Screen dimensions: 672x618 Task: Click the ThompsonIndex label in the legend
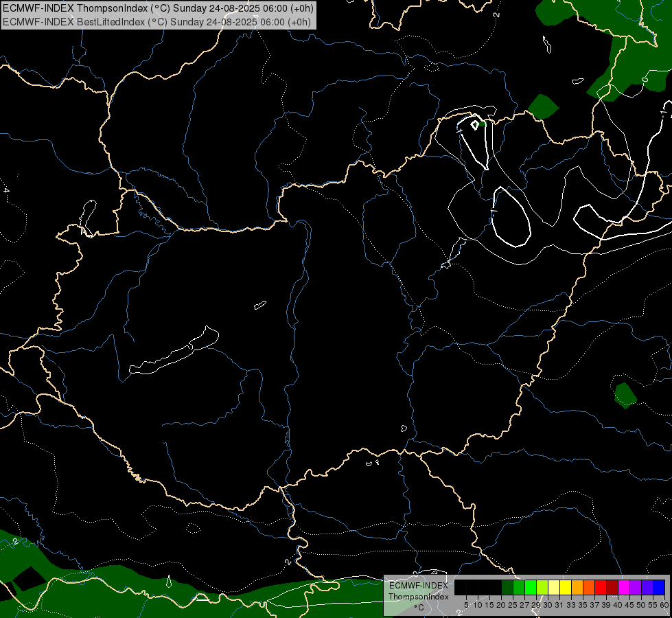tap(419, 597)
